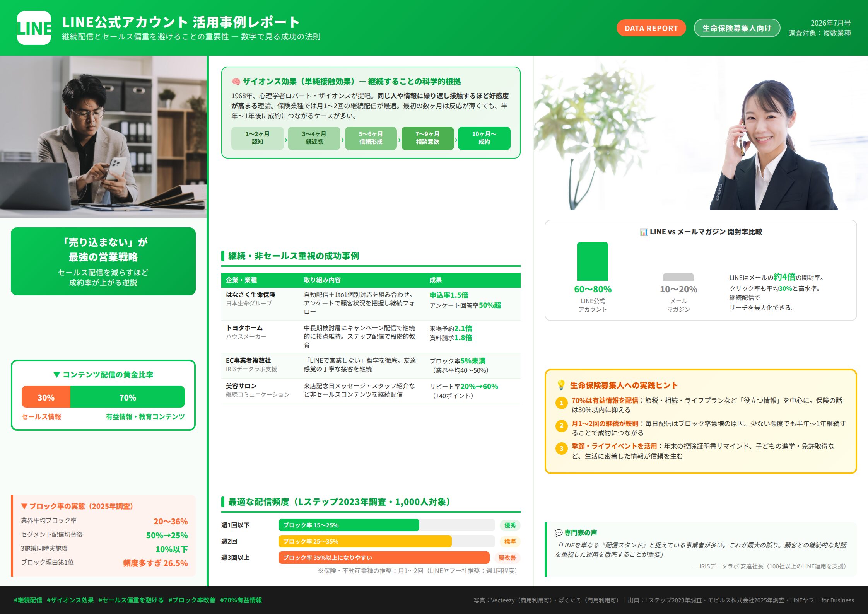The width and height of the screenshot is (868, 614).
Task: Click the ブロック率5%未満 result
Action: coord(457,361)
